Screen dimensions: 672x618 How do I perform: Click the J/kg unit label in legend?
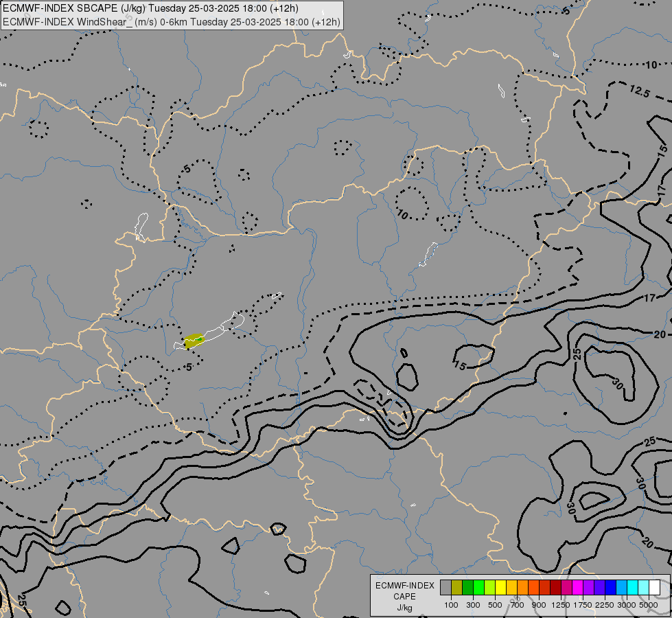coord(404,608)
